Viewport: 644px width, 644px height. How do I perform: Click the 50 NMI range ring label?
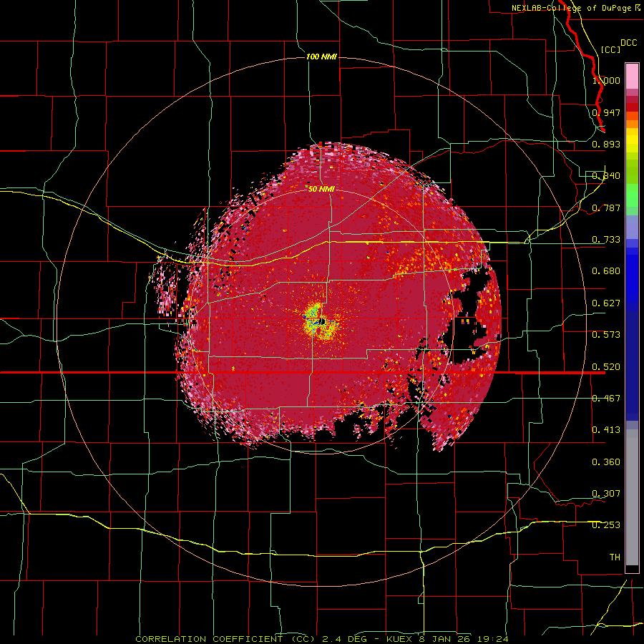click(x=321, y=190)
